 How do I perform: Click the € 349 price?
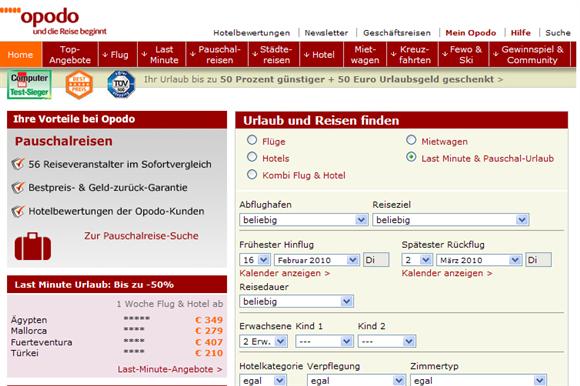(x=209, y=320)
